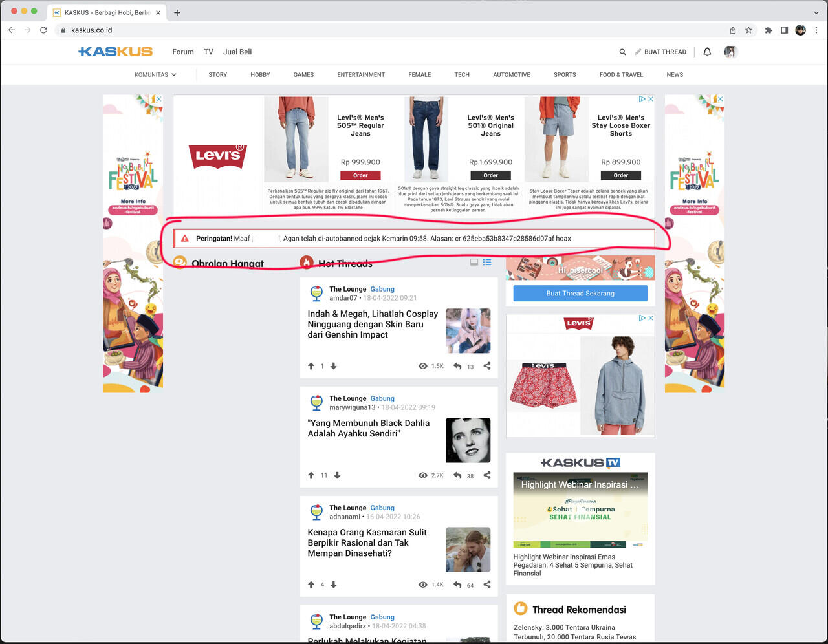Image resolution: width=828 pixels, height=644 pixels.
Task: Expand the KOMUNITAS dropdown
Action: (x=155, y=75)
